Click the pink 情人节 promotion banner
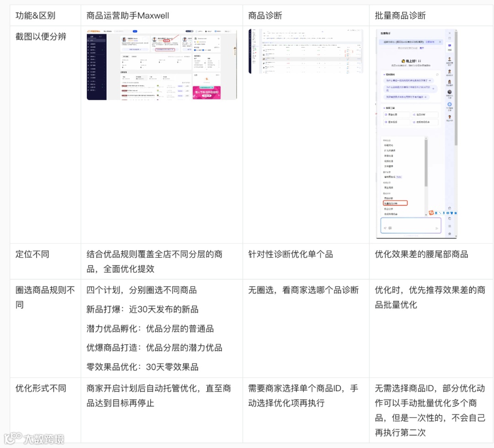 (x=206, y=92)
